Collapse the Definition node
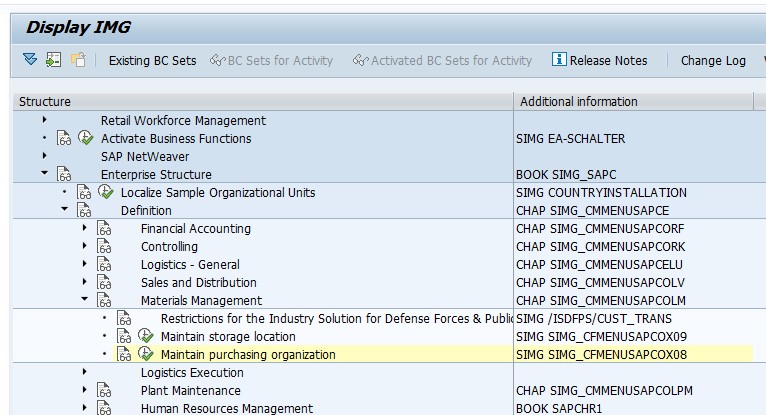 click(x=64, y=209)
